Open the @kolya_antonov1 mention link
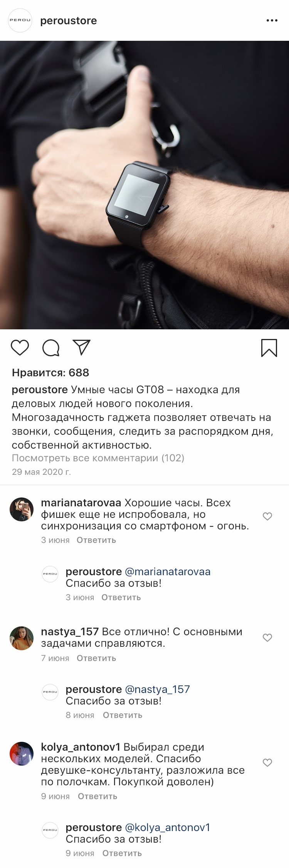This screenshot has height=868, width=289. tap(168, 828)
